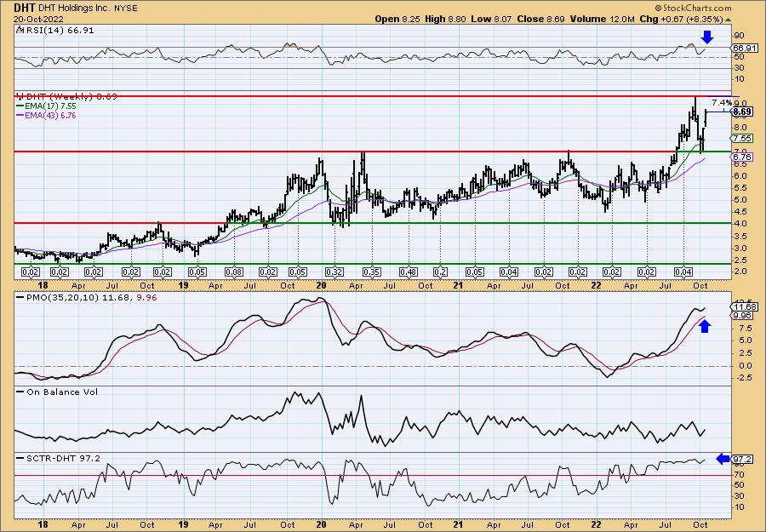Click the 8.69 last-price tag on axis
Viewport: 766px width, 532px height.
pyautogui.click(x=742, y=112)
